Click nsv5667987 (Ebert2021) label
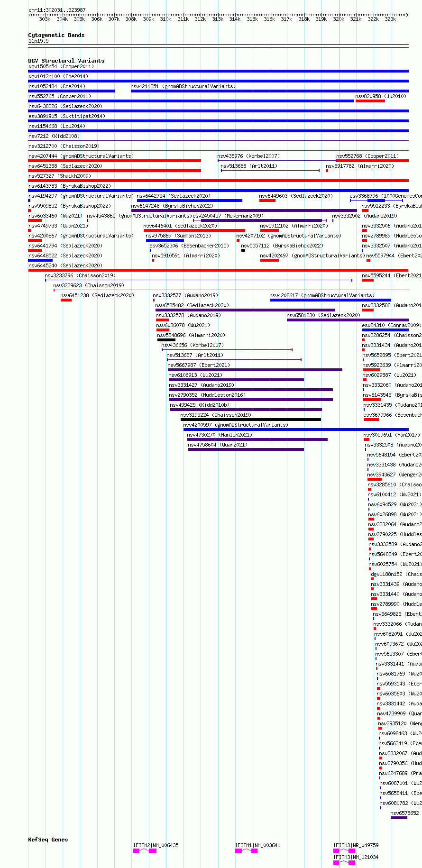422x868 pixels. coord(199,365)
